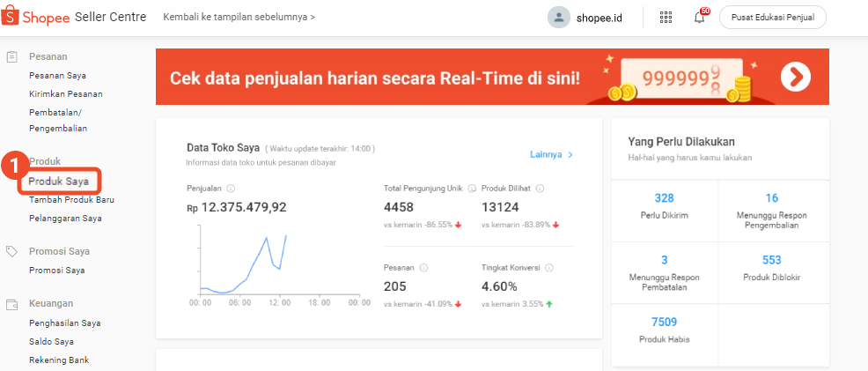The height and width of the screenshot is (371, 868).
Task: Click the info icon next to Penjualan
Action: (x=231, y=189)
